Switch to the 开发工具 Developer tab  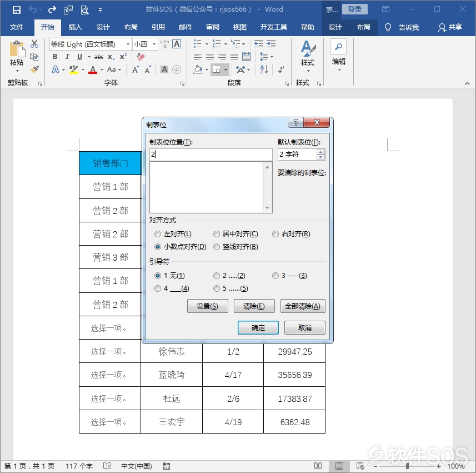273,27
